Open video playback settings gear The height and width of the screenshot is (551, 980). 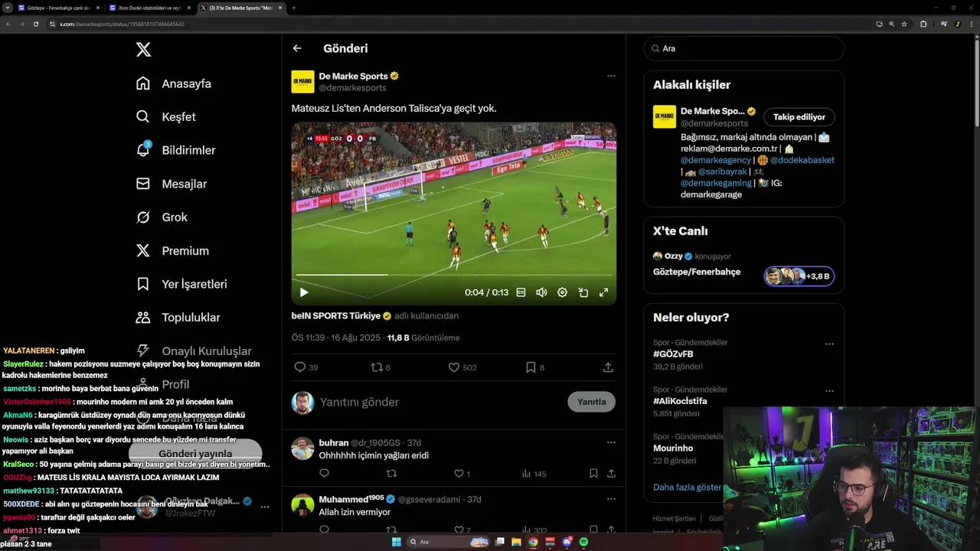coord(562,292)
